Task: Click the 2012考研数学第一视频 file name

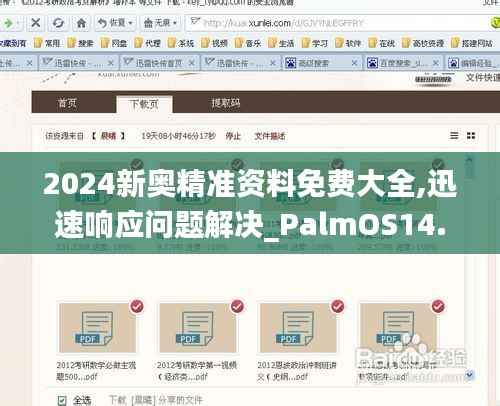Action: (197, 371)
